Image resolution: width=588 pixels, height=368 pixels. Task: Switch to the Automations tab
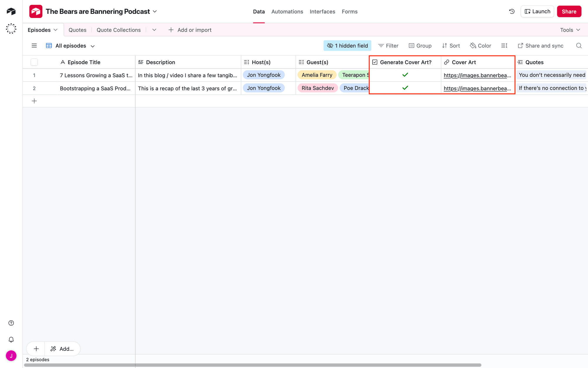click(287, 11)
